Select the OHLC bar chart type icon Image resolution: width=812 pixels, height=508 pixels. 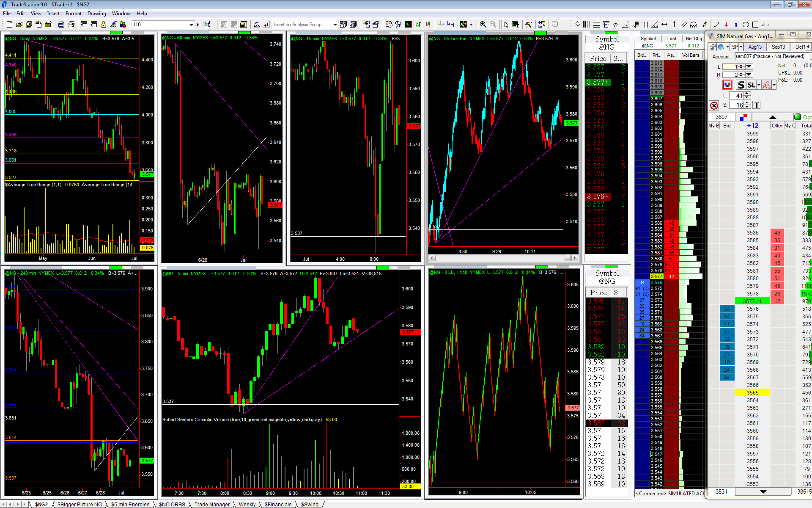pyautogui.click(x=418, y=25)
